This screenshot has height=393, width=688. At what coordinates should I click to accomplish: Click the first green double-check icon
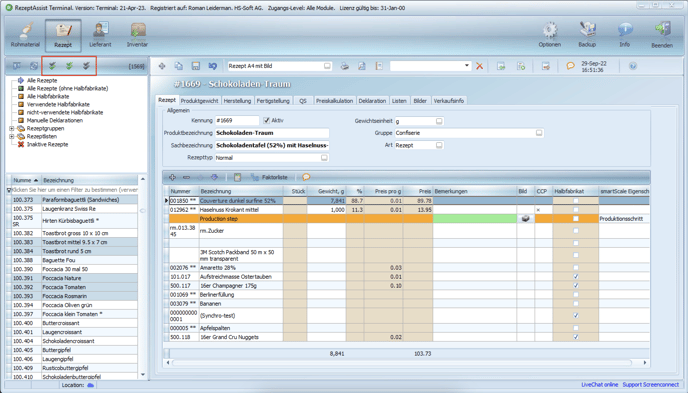point(52,66)
